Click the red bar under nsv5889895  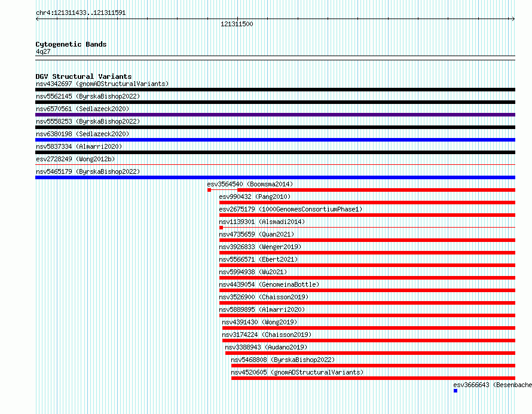tap(367, 315)
